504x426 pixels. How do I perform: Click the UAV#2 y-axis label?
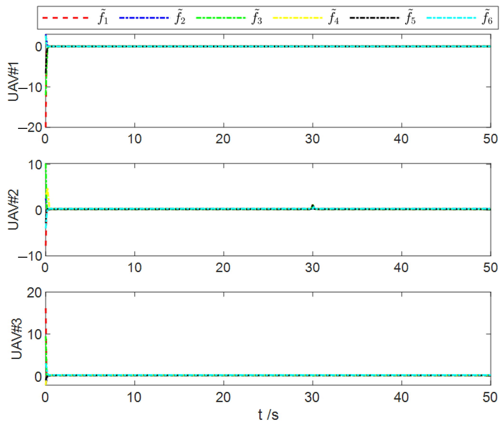click(13, 210)
